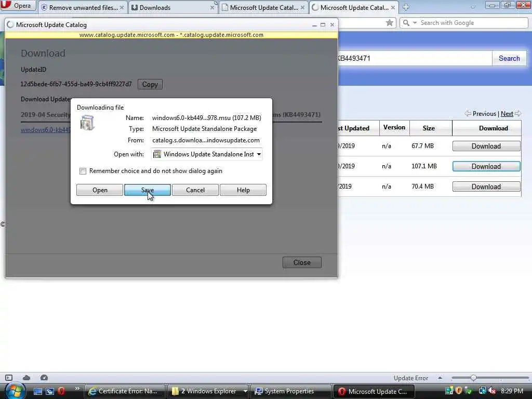Screen dimensions: 532x399
Task: Open a new tab with plus icon
Action: [x=406, y=7]
